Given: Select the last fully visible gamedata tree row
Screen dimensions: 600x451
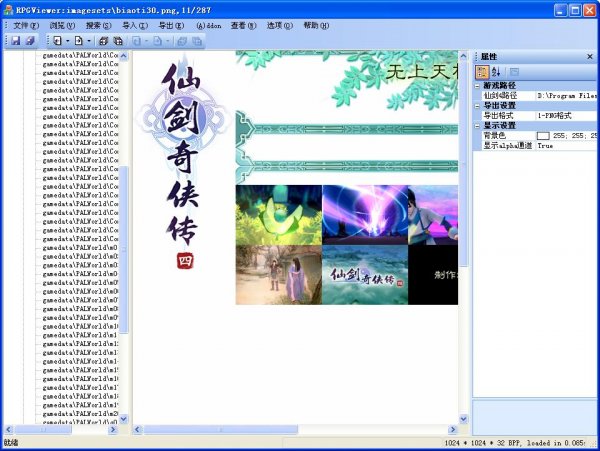Looking at the screenshot, I should tap(80, 414).
